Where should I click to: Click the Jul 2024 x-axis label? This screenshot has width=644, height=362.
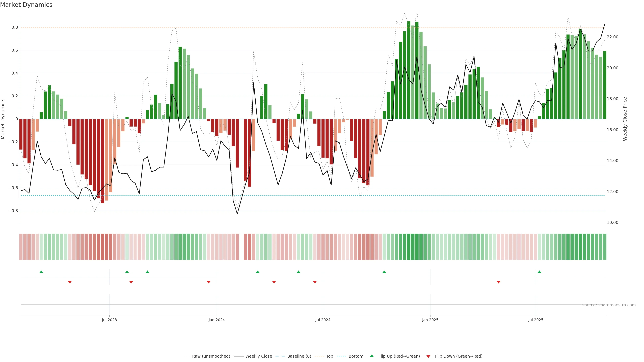coord(323,320)
